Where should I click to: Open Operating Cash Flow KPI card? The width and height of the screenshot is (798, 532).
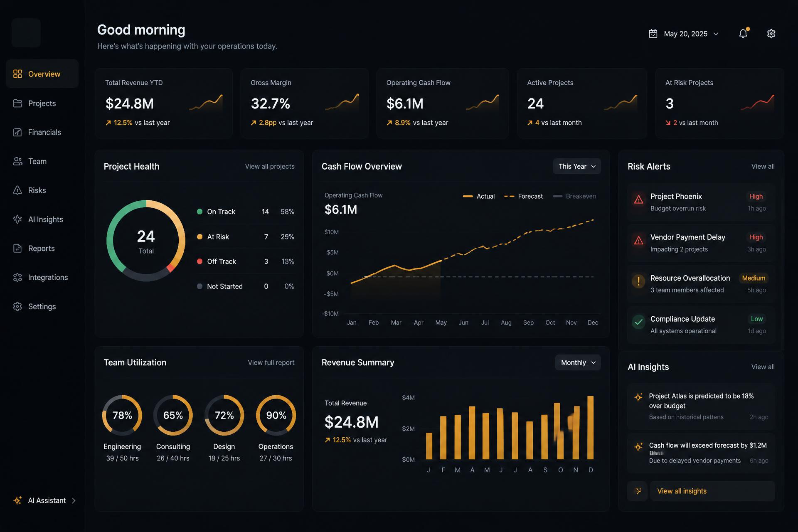443,103
